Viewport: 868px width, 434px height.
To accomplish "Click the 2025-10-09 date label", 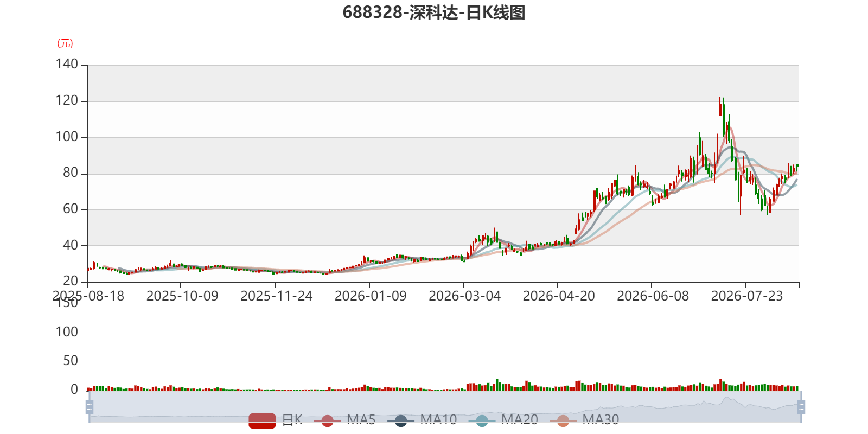I will [182, 296].
